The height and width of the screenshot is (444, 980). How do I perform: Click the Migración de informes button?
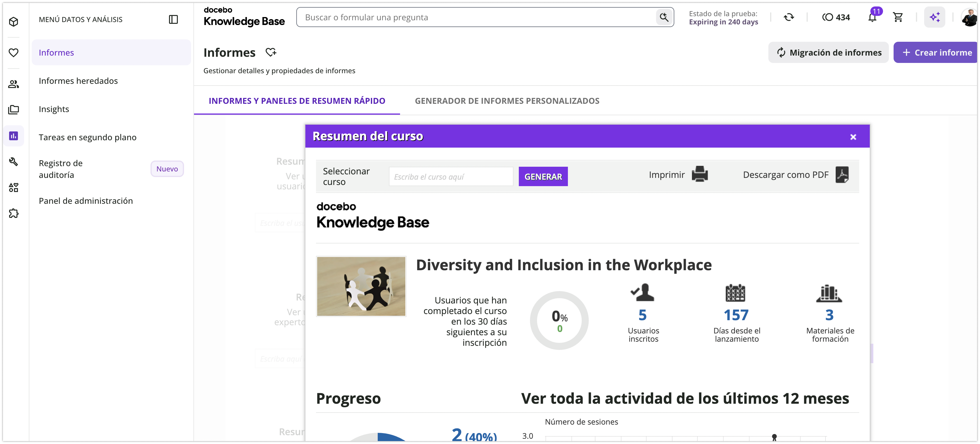coord(828,53)
